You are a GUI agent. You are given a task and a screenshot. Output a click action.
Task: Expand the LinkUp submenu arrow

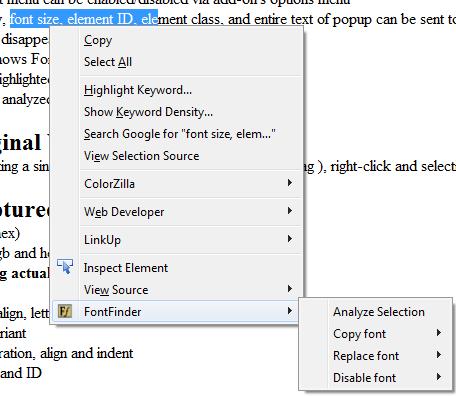point(290,239)
